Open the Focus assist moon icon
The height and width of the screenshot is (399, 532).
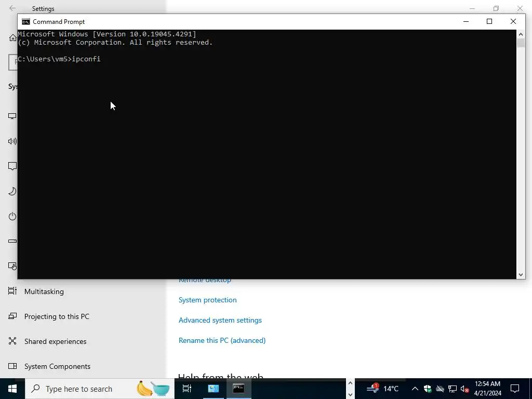(x=12, y=191)
